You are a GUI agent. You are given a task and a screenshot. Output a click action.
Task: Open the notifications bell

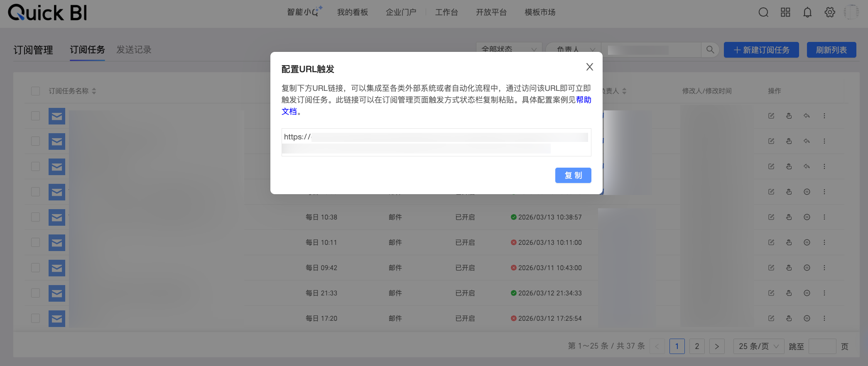point(807,12)
